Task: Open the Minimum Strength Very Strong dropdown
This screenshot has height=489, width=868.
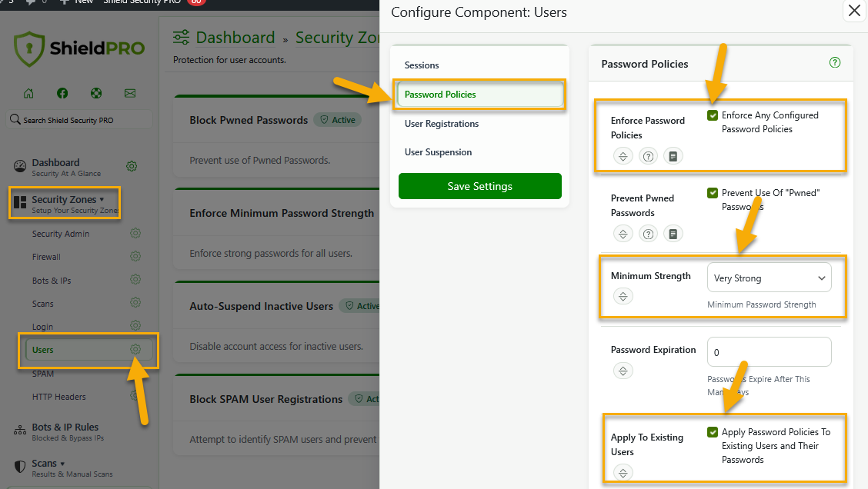Action: pyautogui.click(x=770, y=278)
